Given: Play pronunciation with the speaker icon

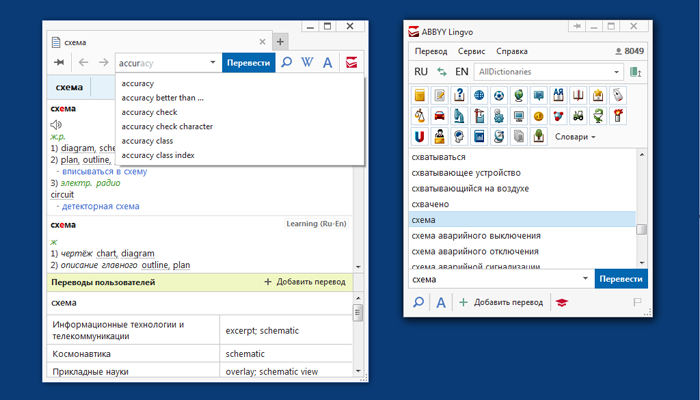Looking at the screenshot, I should pyautogui.click(x=56, y=125).
